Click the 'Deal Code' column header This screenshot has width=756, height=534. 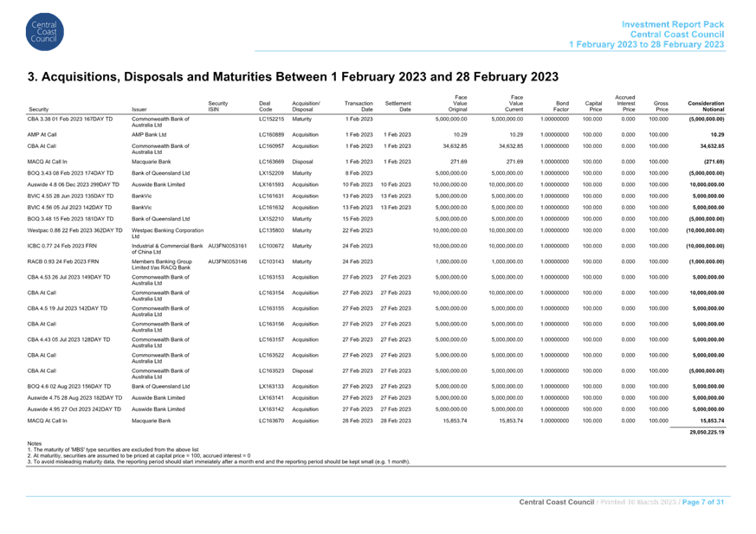pyautogui.click(x=265, y=106)
